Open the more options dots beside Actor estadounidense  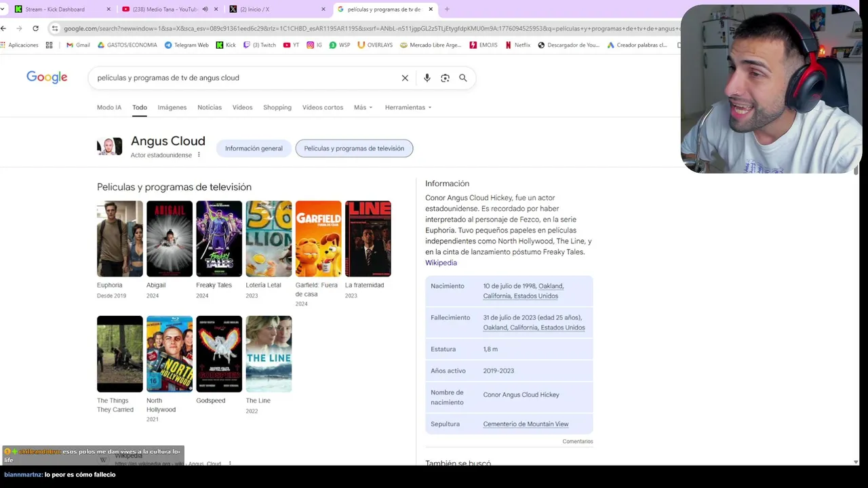click(199, 155)
